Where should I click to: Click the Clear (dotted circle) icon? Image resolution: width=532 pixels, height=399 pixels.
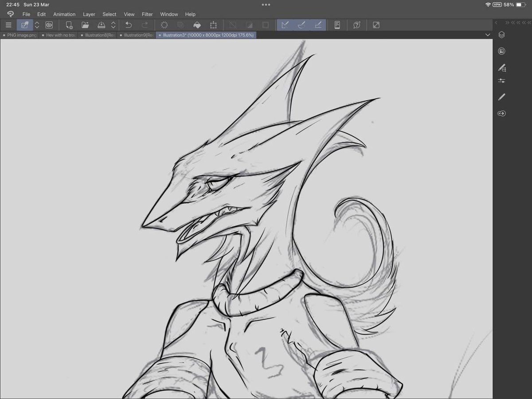click(164, 25)
